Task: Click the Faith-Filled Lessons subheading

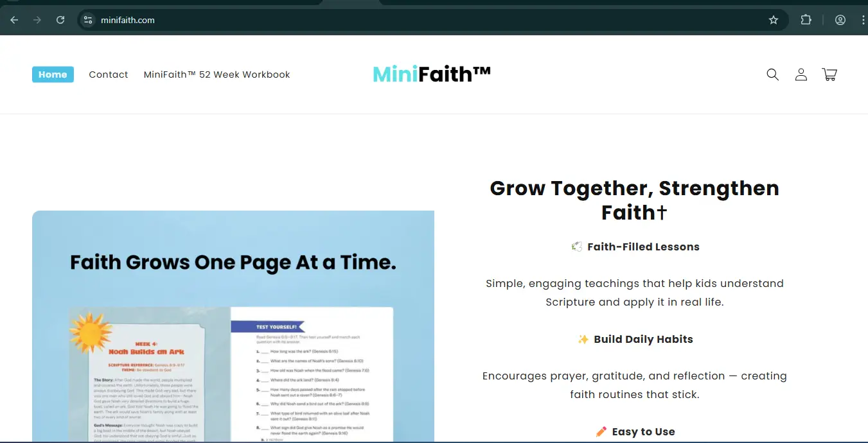Action: pyautogui.click(x=642, y=247)
